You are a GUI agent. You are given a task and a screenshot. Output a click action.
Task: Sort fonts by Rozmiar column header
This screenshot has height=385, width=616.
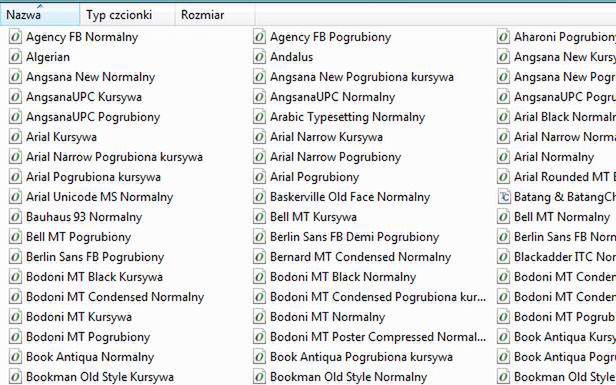215,15
